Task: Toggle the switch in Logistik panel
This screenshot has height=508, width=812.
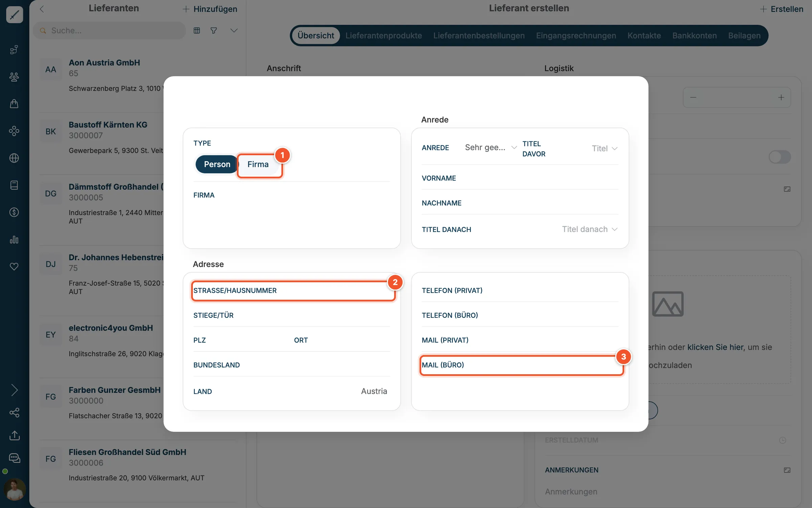Action: [x=779, y=157]
